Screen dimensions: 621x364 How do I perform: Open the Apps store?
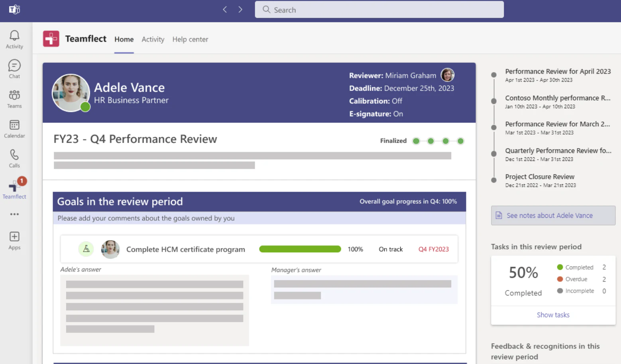(14, 241)
